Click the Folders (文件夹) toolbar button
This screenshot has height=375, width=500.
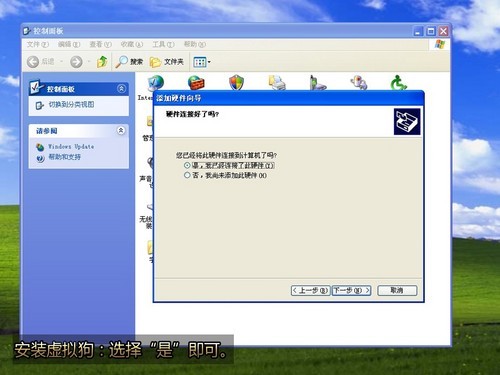click(167, 62)
